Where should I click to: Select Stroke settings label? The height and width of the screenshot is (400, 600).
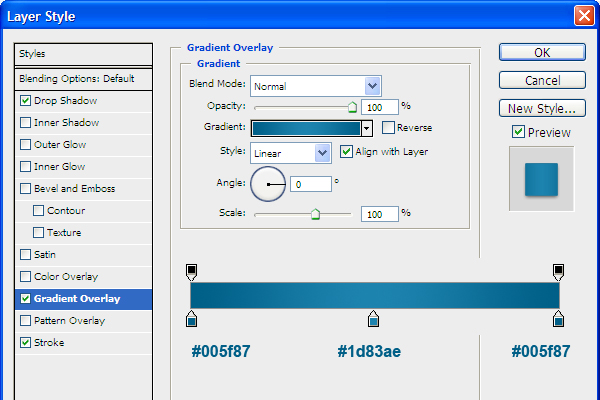click(x=49, y=343)
